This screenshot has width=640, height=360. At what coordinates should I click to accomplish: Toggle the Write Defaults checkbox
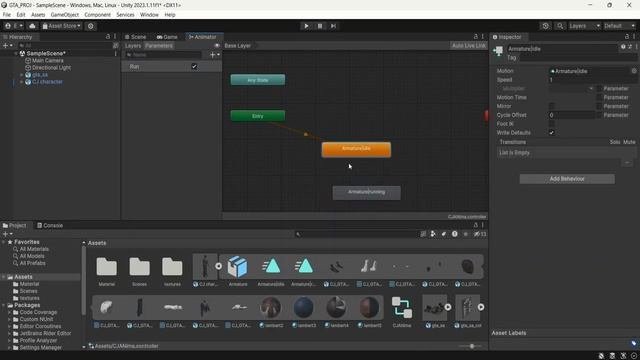(551, 133)
